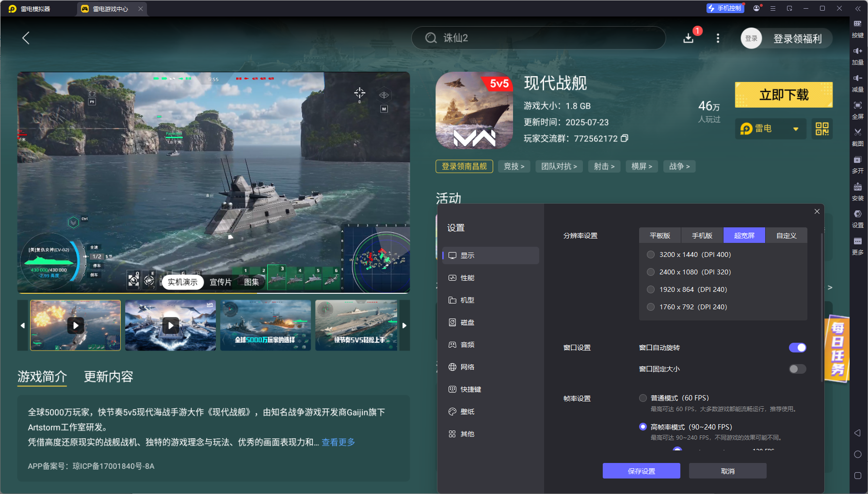The image size is (868, 494).
Task: Click the activity section right chevron
Action: coord(830,287)
